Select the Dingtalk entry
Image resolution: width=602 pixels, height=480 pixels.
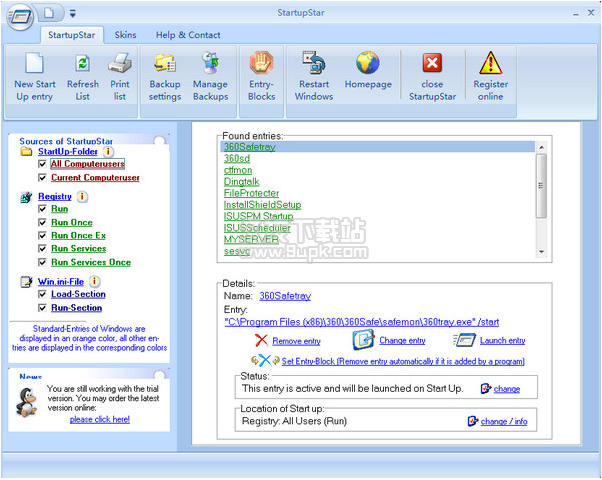pos(241,182)
